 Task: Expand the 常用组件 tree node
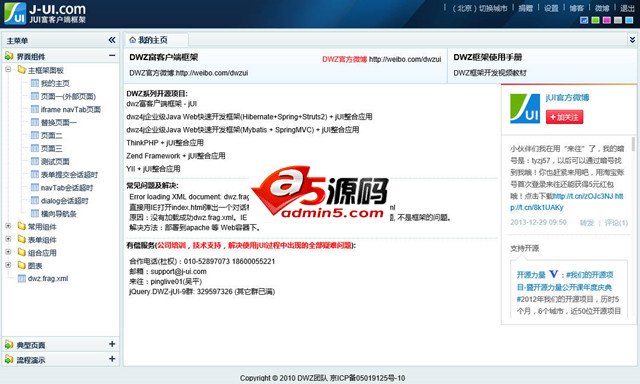[8, 226]
